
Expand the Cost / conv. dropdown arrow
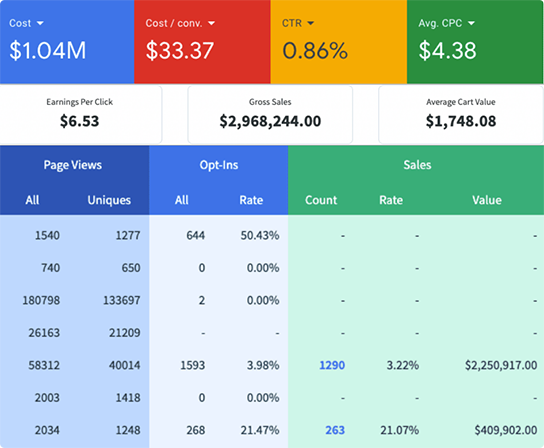[211, 23]
